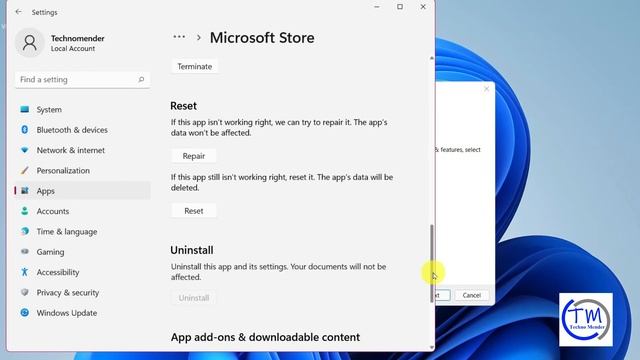Click the breadcrumb chevron before Microsoft Store

[199, 38]
